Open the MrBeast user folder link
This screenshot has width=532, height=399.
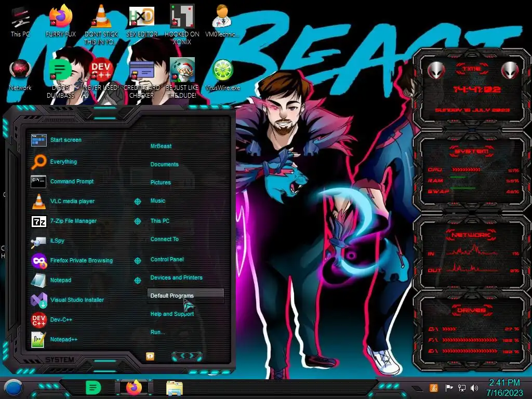pyautogui.click(x=161, y=146)
